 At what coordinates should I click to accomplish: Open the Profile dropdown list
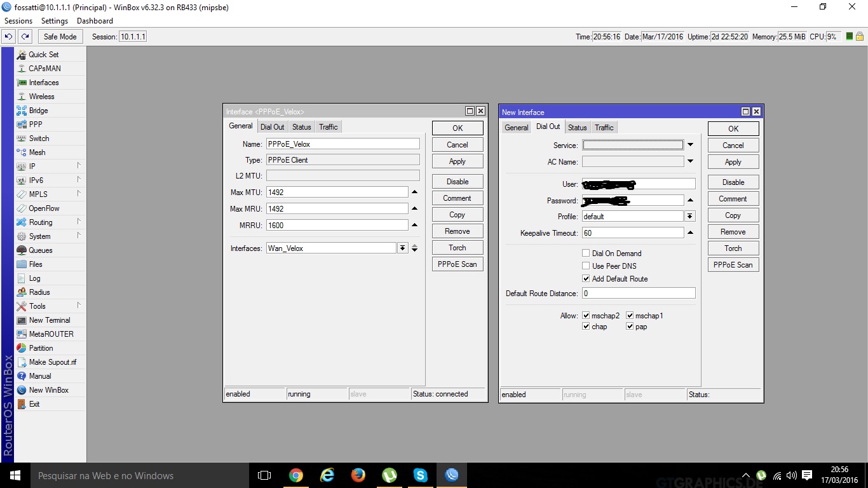690,217
